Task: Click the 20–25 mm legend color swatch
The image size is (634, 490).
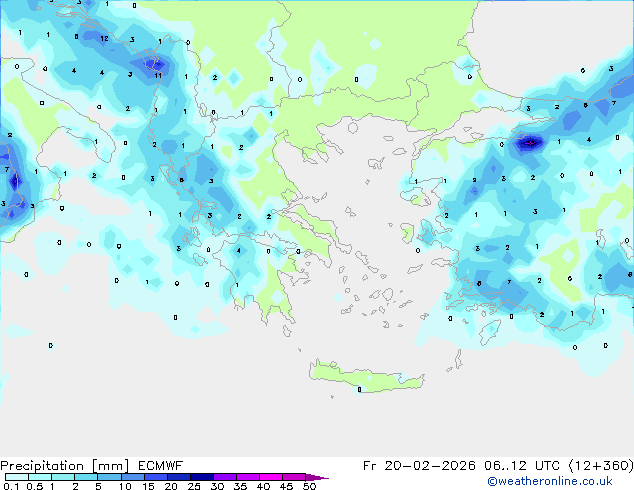Action: 179,477
